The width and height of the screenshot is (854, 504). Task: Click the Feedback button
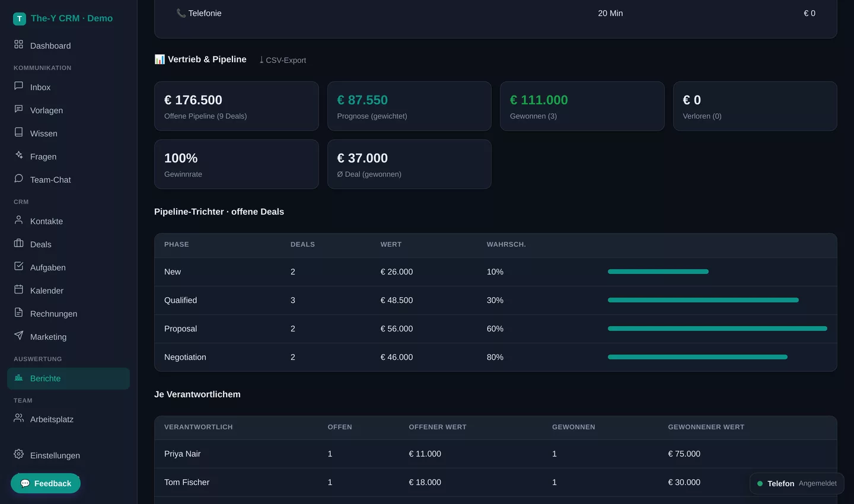click(x=46, y=483)
